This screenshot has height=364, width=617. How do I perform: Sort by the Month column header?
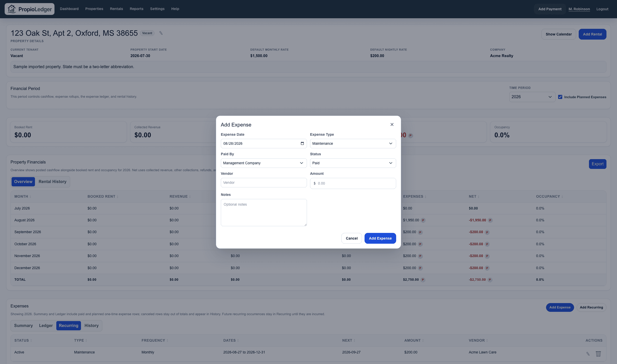(x=23, y=196)
